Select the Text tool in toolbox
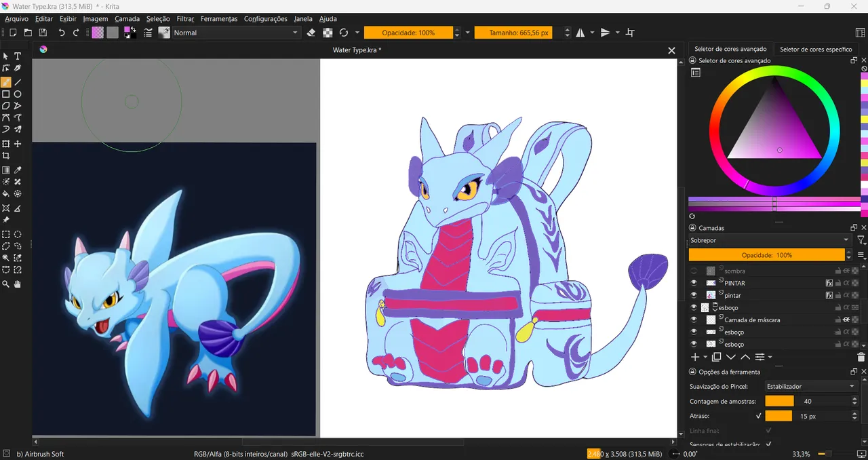 click(18, 56)
